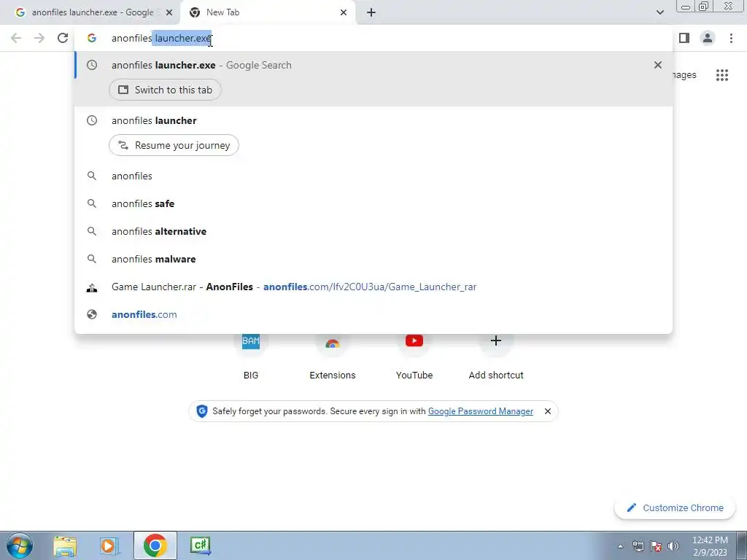
Task: Select 'anonfiles alternative' suggestion
Action: (x=373, y=231)
